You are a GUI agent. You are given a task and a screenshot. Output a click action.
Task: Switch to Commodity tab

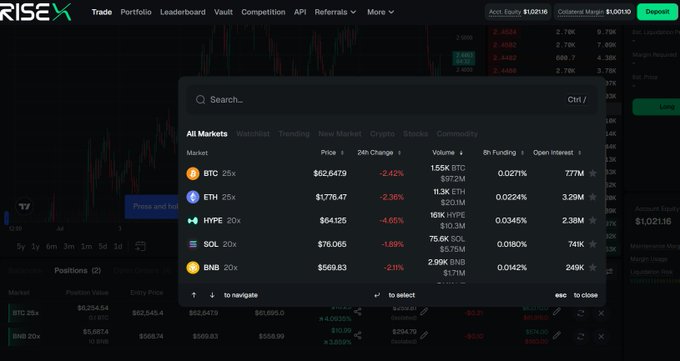tap(457, 134)
